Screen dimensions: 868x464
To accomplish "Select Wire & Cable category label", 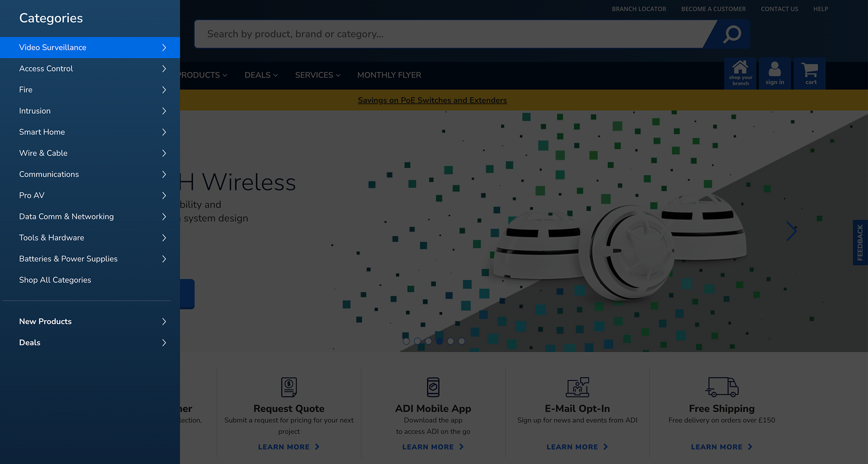I will pyautogui.click(x=43, y=153).
